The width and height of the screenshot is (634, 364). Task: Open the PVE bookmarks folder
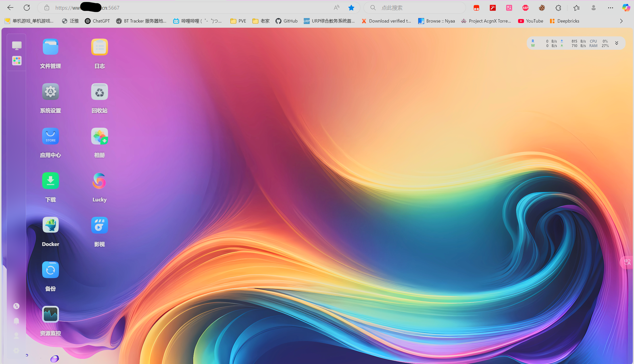click(x=238, y=21)
